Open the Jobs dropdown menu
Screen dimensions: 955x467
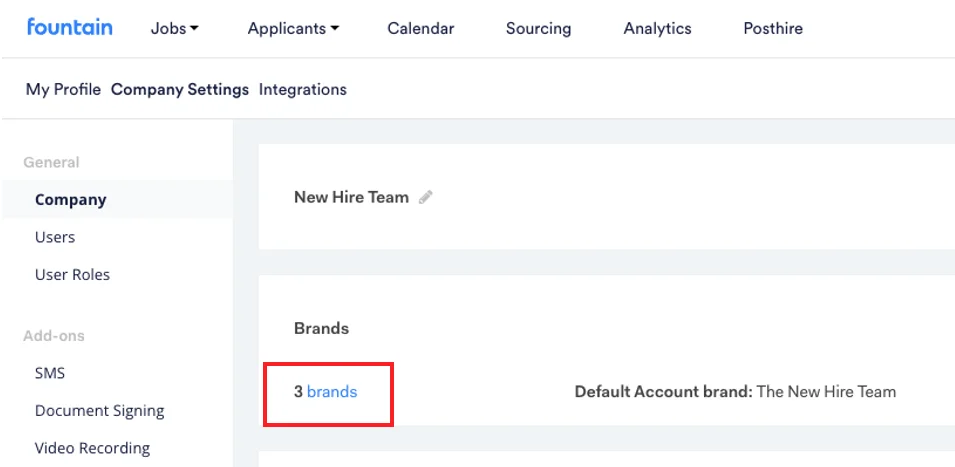pos(175,29)
